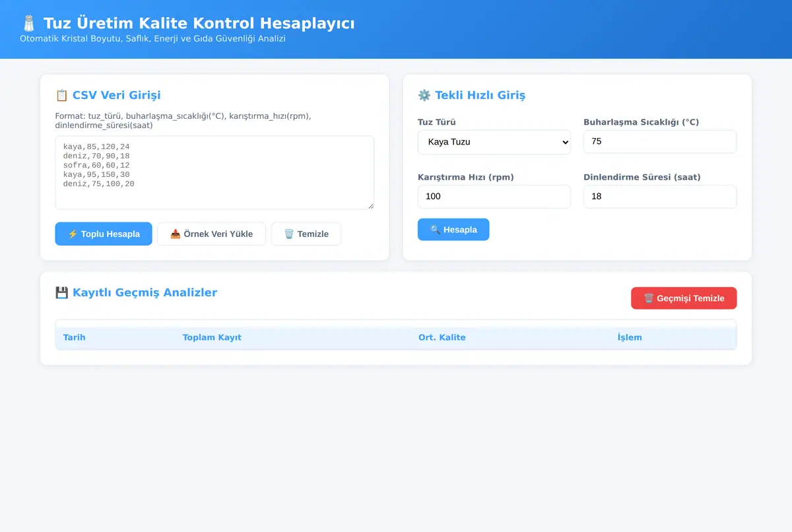Image resolution: width=792 pixels, height=532 pixels.
Task: Click the page title Tuz Üretim Kalite Kontrol Hesaplayıcı
Action: click(199, 24)
